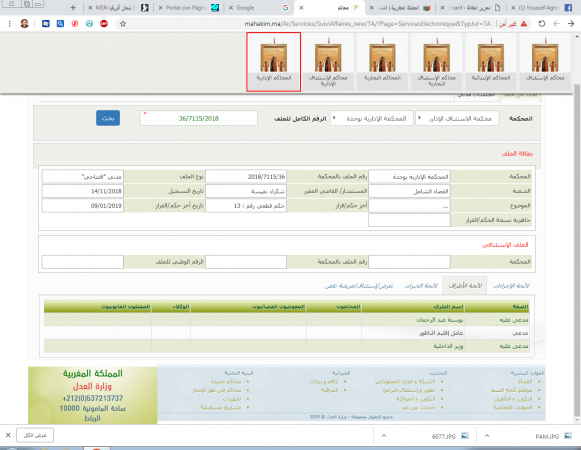Click the file number field 36/7115/2018

click(199, 118)
